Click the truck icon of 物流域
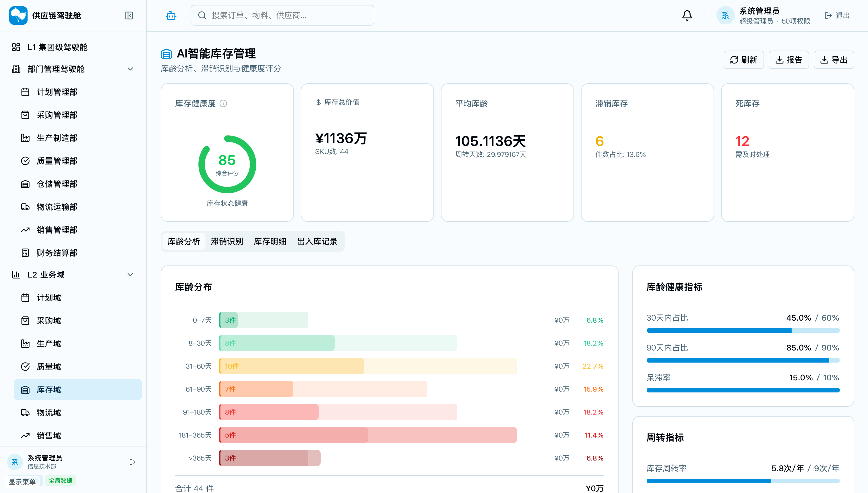Viewport: 868px width, 493px height. coord(25,413)
